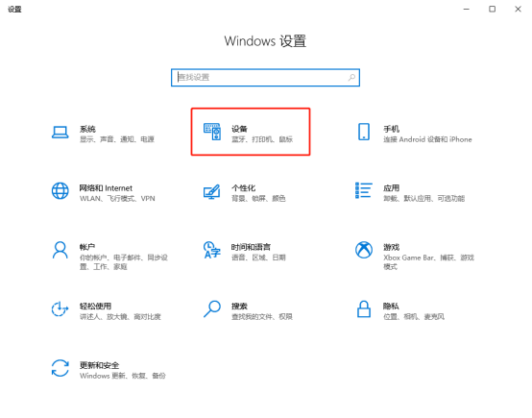
Task: Click the 应用 list icon
Action: (364, 190)
